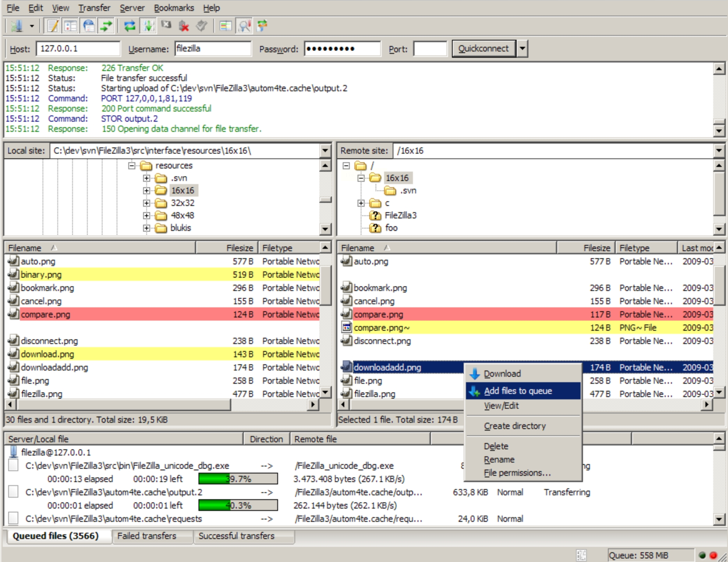Click the Refresh file lists icon
The width and height of the screenshot is (728, 562).
coord(129,26)
